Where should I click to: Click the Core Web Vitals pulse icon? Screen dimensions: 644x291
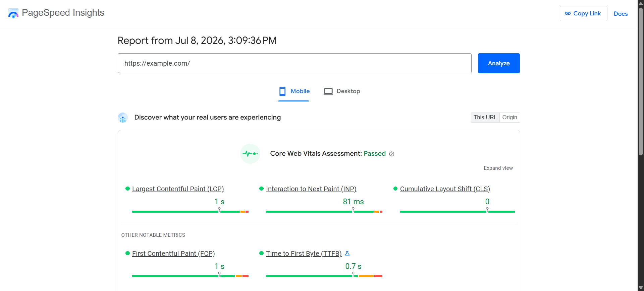(250, 154)
